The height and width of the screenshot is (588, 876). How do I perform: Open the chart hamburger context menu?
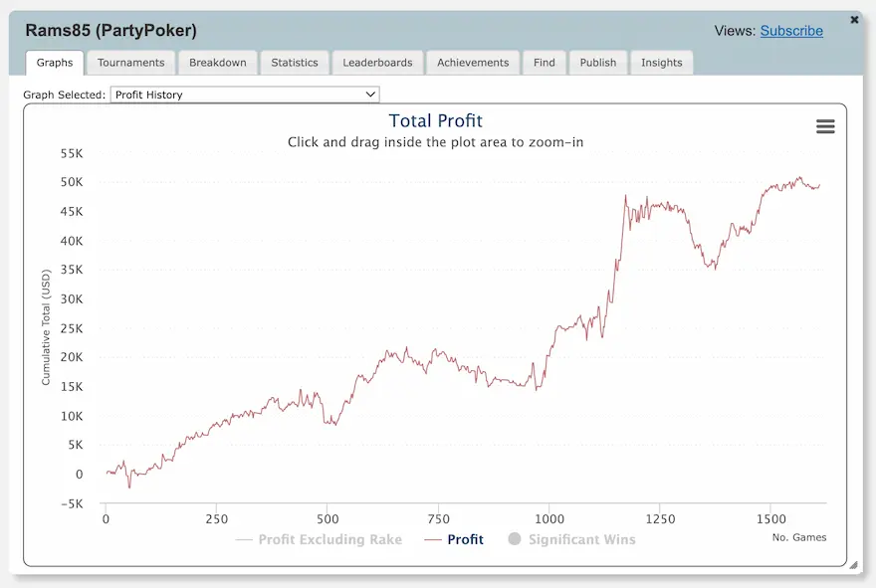[824, 126]
